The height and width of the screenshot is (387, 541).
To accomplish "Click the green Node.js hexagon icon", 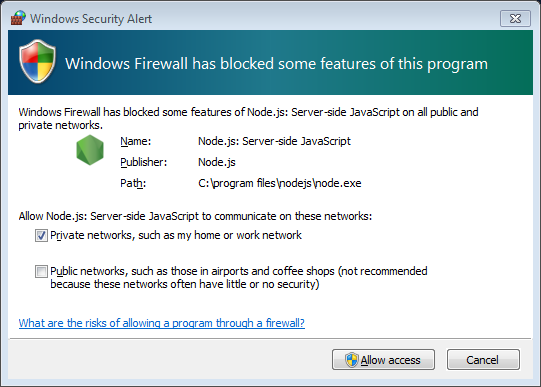I will 90,150.
